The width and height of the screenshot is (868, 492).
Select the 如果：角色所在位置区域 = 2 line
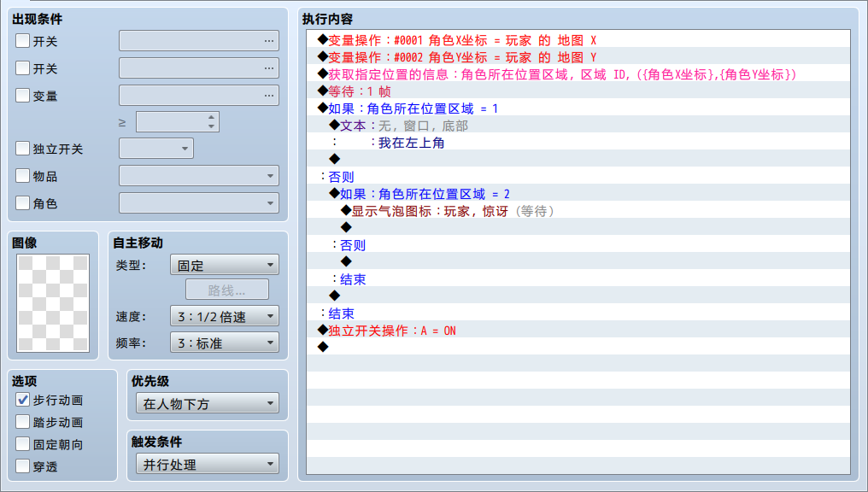pyautogui.click(x=578, y=194)
